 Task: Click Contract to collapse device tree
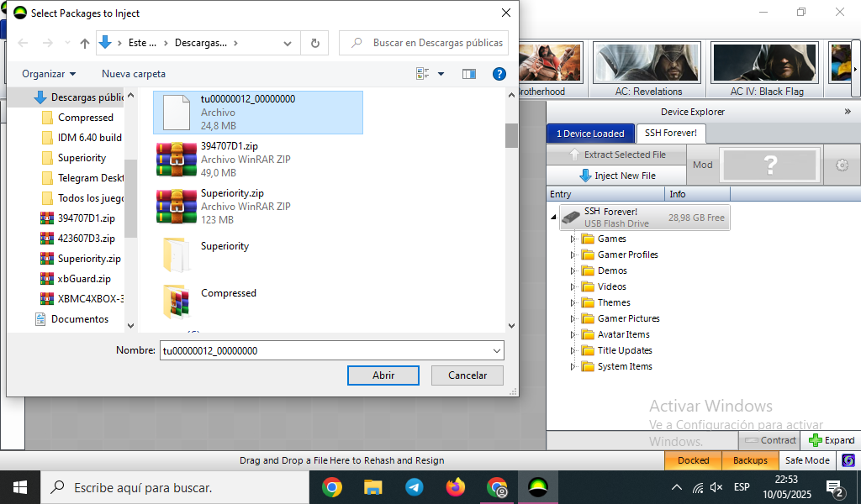(x=770, y=440)
